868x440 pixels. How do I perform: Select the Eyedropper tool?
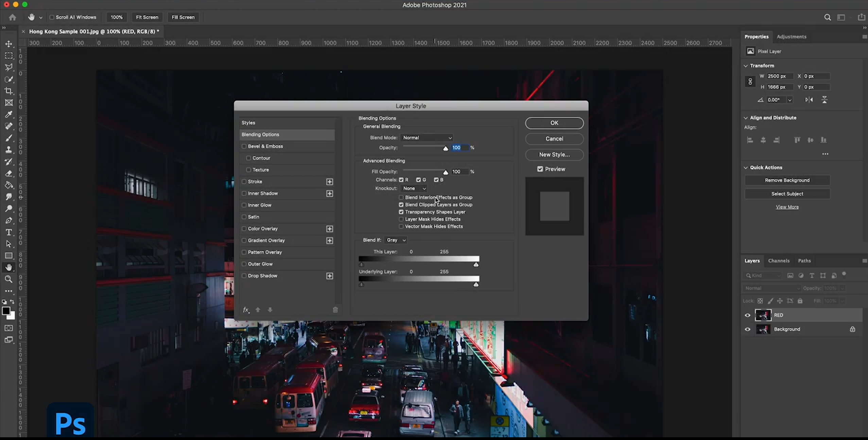9,114
